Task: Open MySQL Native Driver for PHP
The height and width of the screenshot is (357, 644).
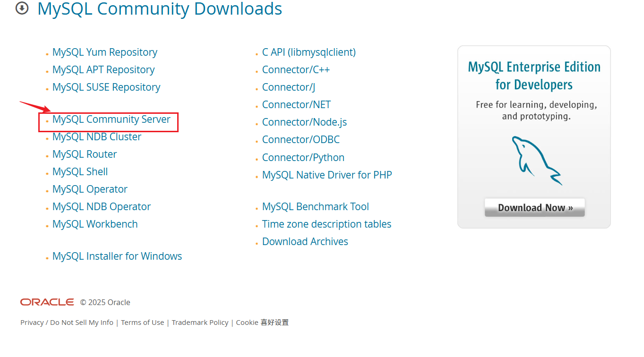Action: (x=327, y=175)
